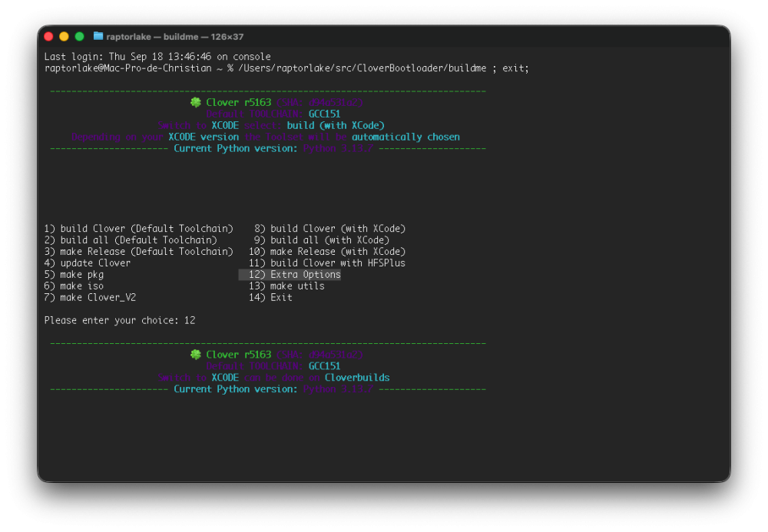Select menu line '7) make Clover_V2'
The width and height of the screenshot is (768, 532).
pos(90,298)
